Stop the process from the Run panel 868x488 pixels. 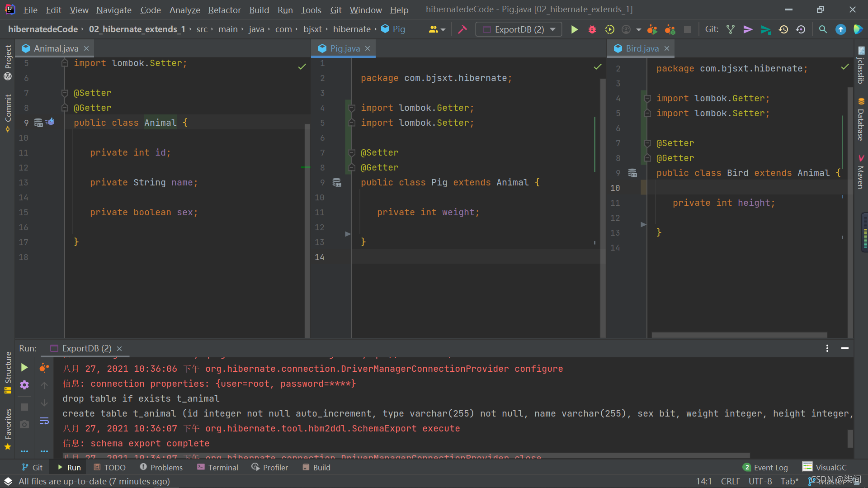click(24, 407)
